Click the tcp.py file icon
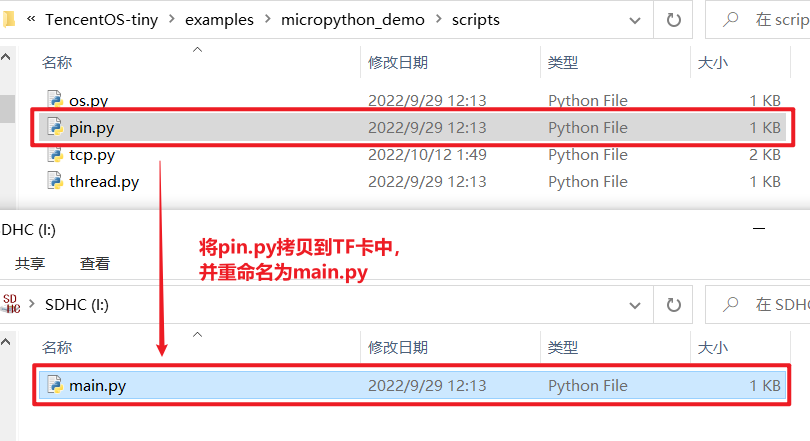The image size is (810, 441). click(55, 154)
